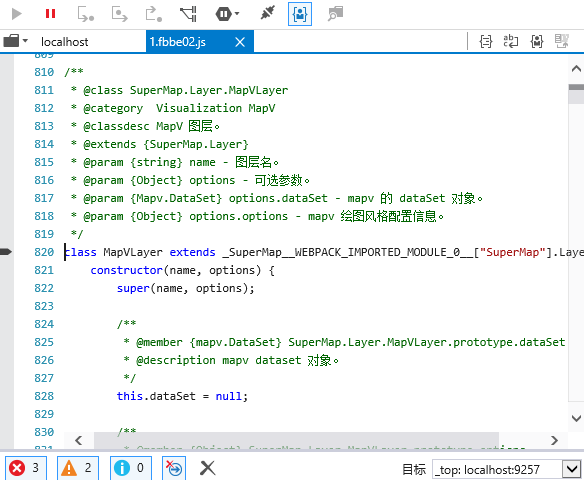
Task: Click the horizontal scrollbar left arrow
Action: 79,441
